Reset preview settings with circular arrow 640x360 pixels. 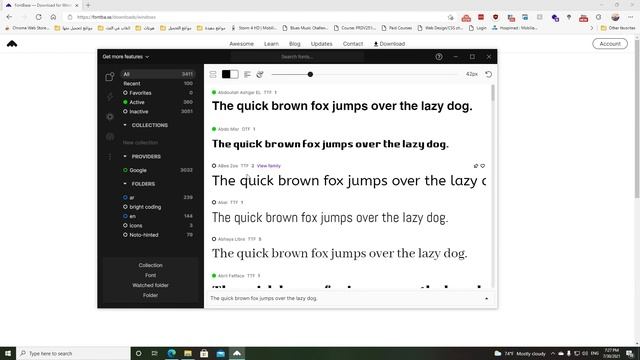pos(489,74)
